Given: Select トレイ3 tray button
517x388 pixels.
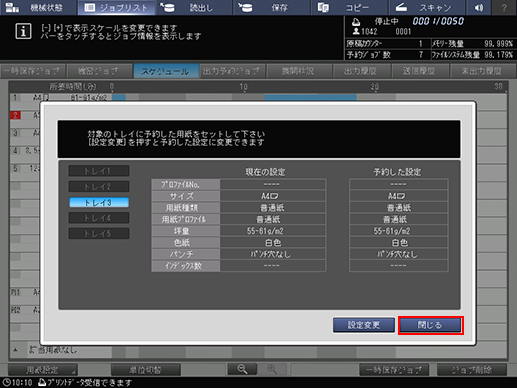Looking at the screenshot, I should 99,202.
